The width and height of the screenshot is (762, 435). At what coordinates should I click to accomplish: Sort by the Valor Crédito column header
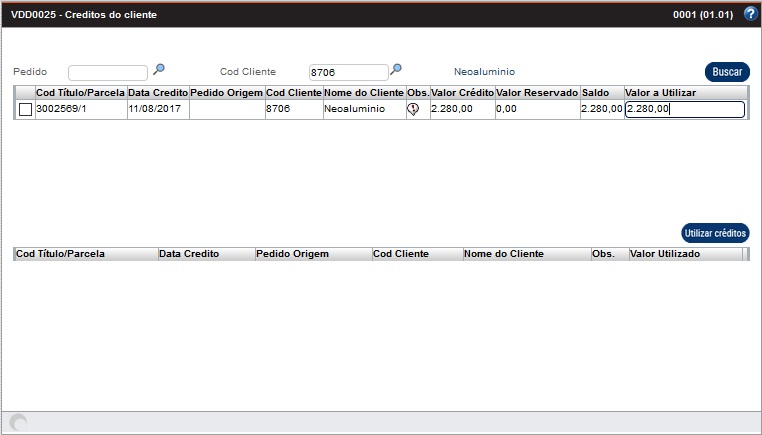pos(462,93)
